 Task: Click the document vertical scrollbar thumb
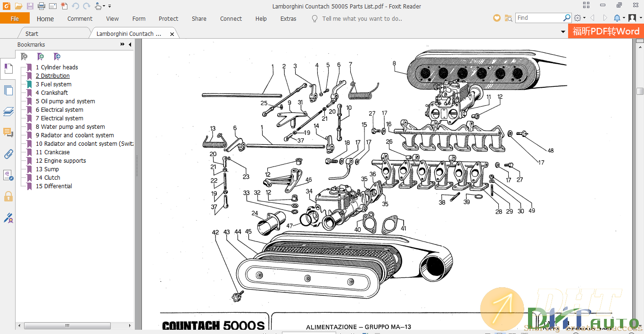640,91
